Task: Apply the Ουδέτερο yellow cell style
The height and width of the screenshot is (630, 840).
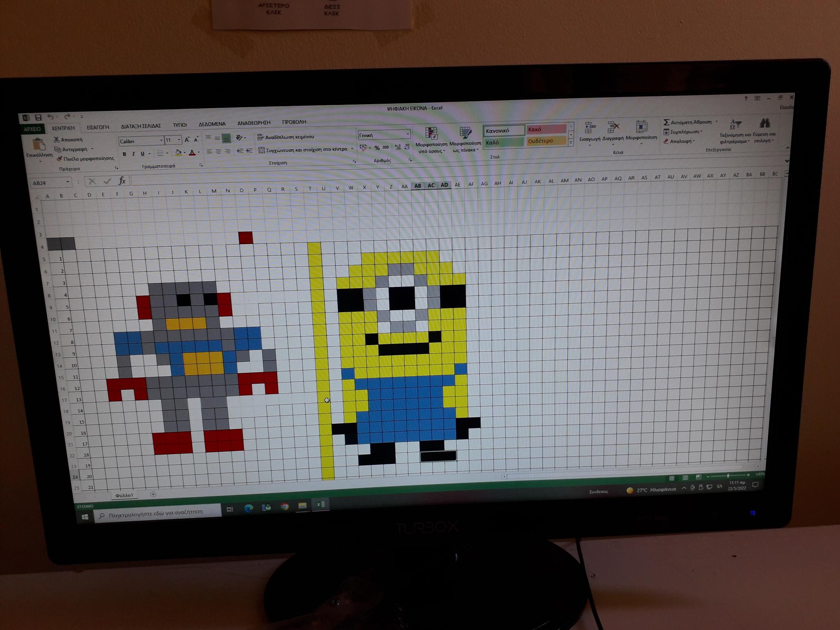Action: tap(546, 141)
